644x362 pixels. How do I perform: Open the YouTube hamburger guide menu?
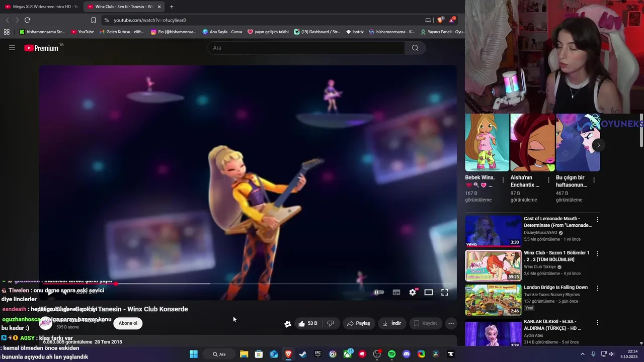[x=12, y=48]
